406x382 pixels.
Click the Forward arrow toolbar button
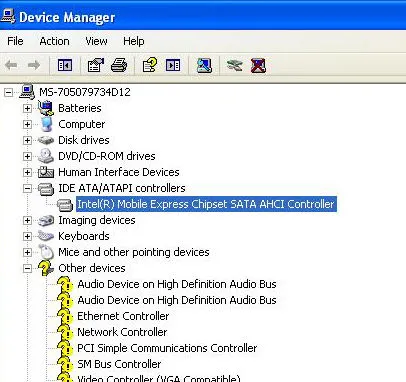(x=34, y=65)
